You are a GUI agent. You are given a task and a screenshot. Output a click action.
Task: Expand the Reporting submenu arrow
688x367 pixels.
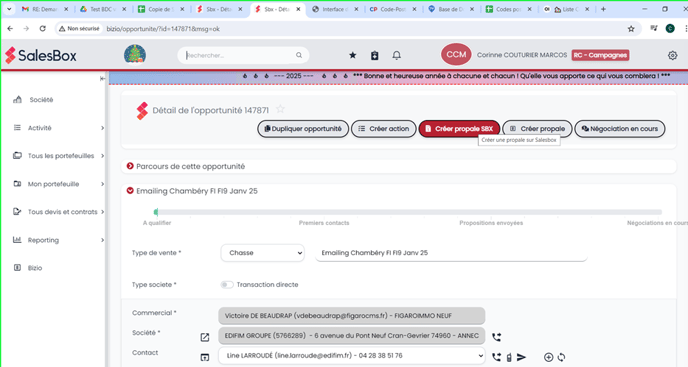pos(102,240)
